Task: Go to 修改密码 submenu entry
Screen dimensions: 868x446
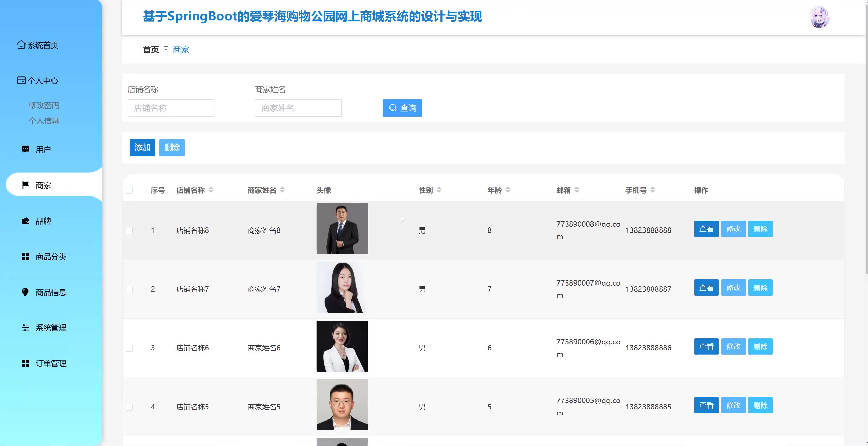Action: coord(44,105)
